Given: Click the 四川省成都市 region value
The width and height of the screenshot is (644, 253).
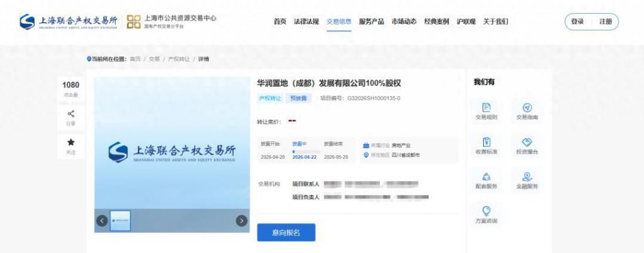Looking at the screenshot, I should 406,155.
